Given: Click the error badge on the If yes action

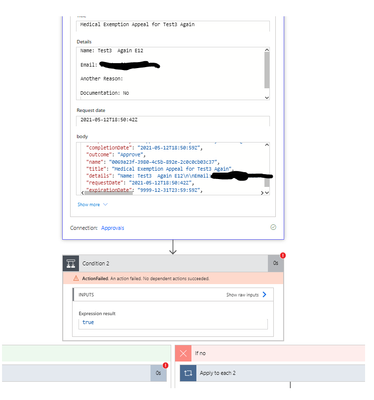Looking at the screenshot, I should pyautogui.click(x=165, y=365).
